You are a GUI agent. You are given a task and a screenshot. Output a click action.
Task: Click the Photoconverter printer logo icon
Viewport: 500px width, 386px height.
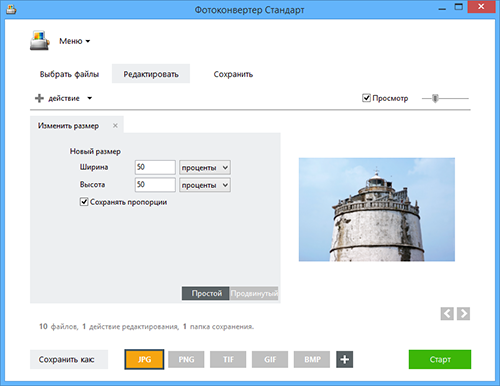point(40,40)
